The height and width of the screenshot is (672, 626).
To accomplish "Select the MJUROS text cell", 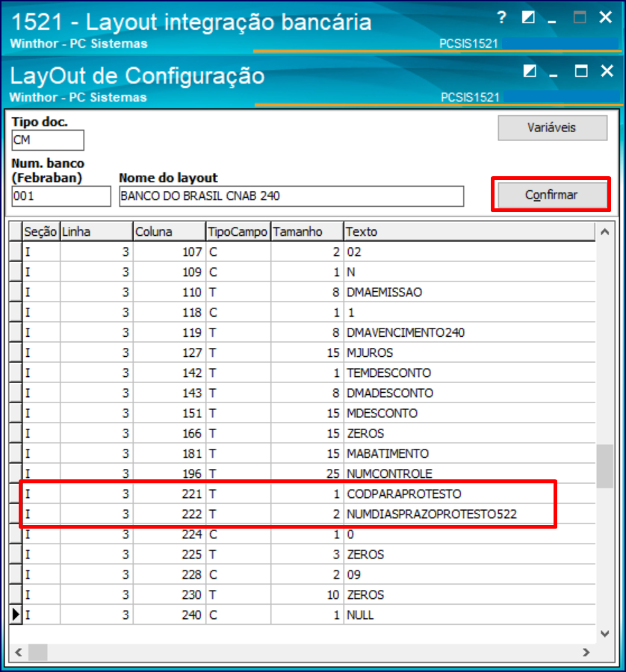I will pos(469,352).
